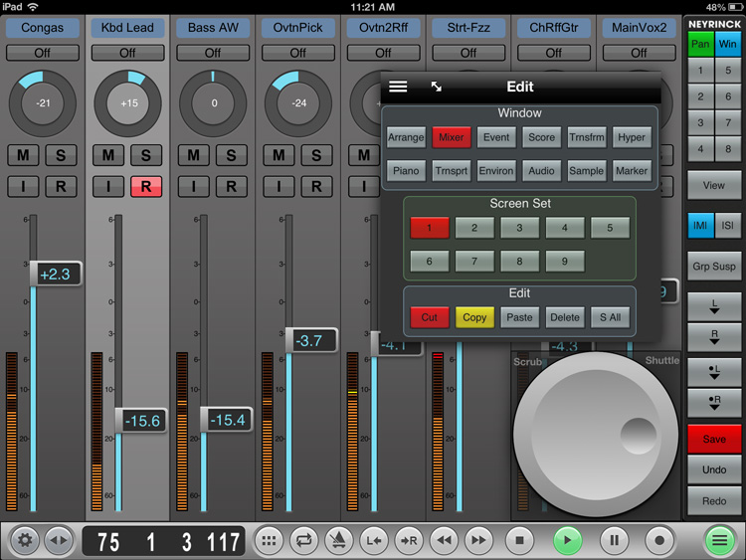The width and height of the screenshot is (746, 560).
Task: Select the Kbd Lead track name
Action: (x=127, y=28)
